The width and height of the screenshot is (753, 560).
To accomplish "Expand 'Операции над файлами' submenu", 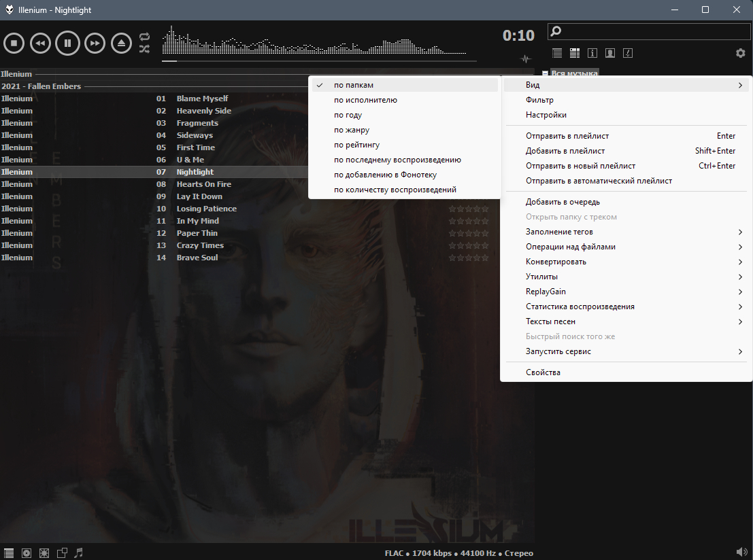I will click(626, 247).
